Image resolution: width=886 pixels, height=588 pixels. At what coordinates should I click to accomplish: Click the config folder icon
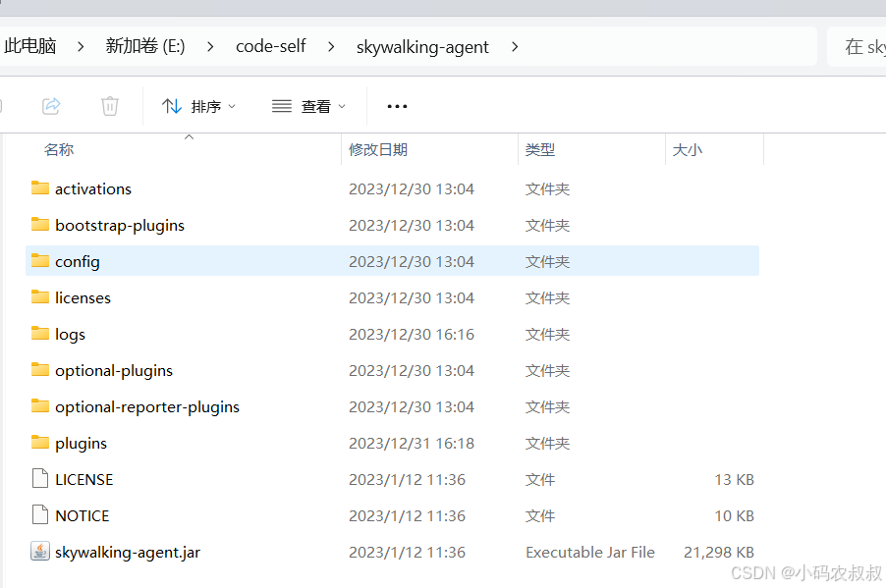point(40,261)
